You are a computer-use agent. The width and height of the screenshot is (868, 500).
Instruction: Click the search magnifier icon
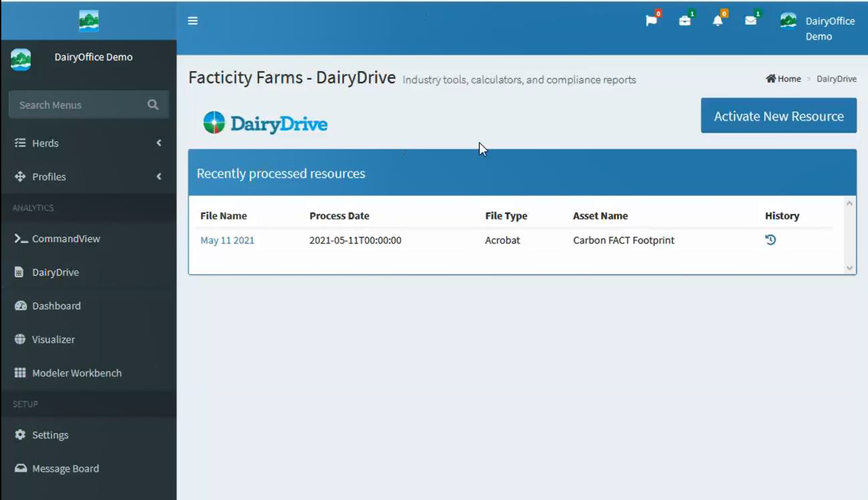[153, 105]
